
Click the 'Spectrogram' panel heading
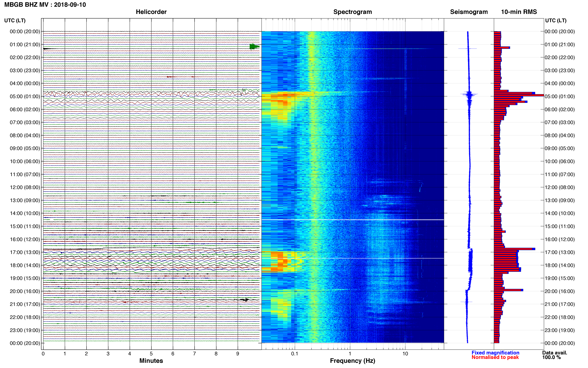tap(352, 12)
